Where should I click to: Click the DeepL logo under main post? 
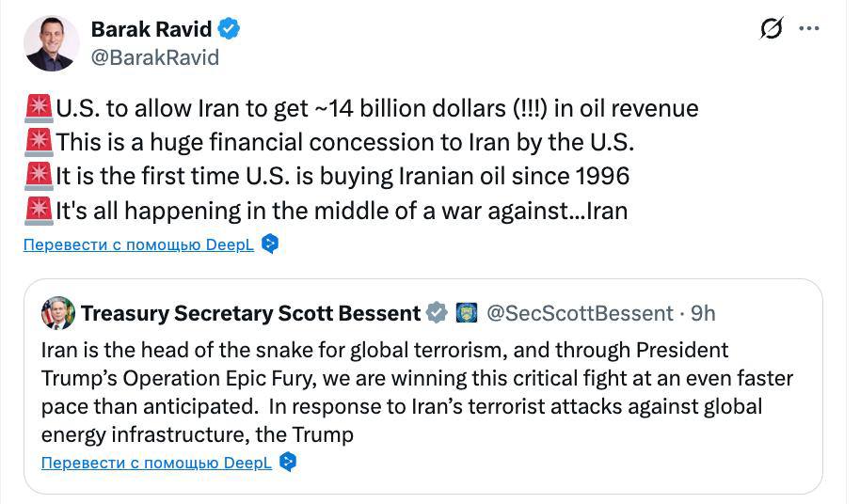coord(270,244)
